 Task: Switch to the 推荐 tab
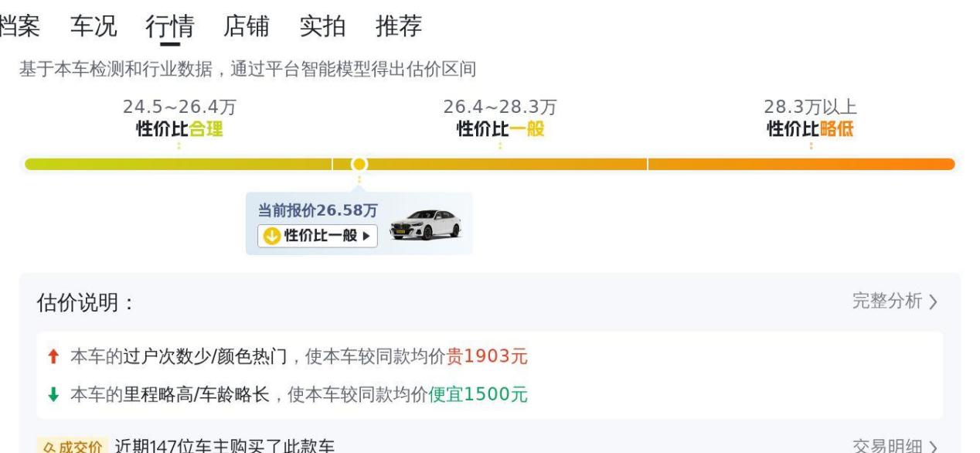(399, 26)
